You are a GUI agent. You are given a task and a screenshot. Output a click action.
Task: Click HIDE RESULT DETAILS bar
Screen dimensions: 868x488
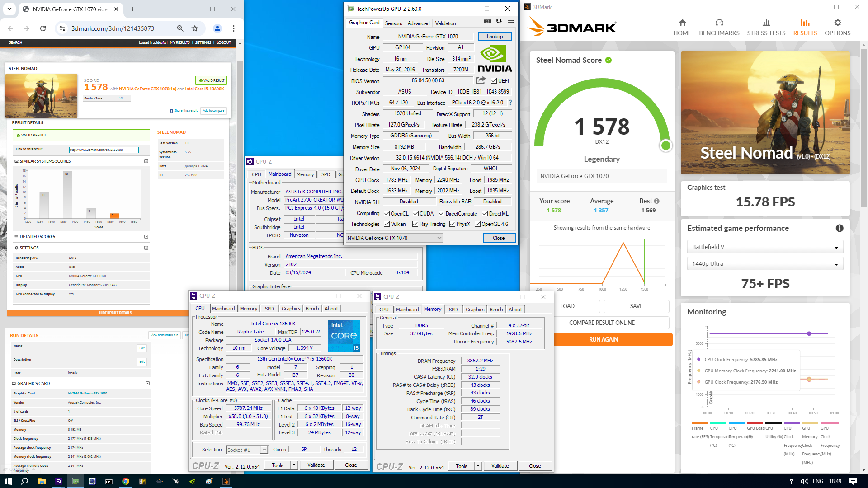tap(115, 313)
